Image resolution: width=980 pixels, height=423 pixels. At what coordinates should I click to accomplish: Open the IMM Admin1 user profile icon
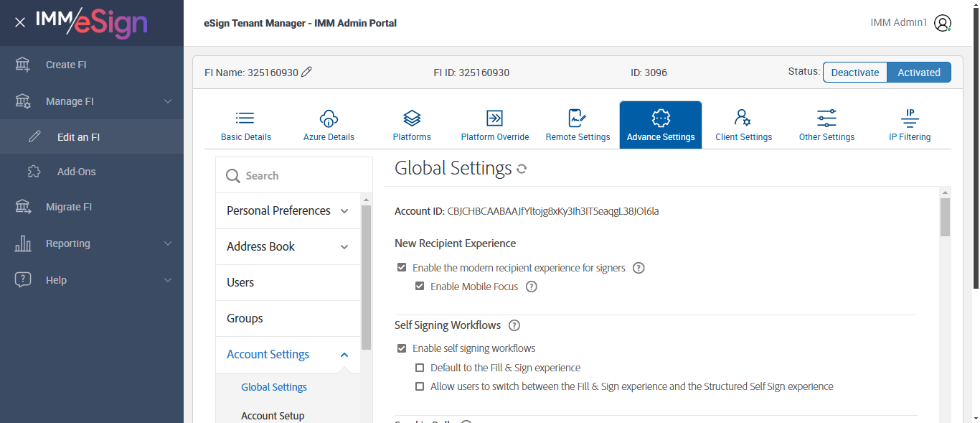(943, 23)
